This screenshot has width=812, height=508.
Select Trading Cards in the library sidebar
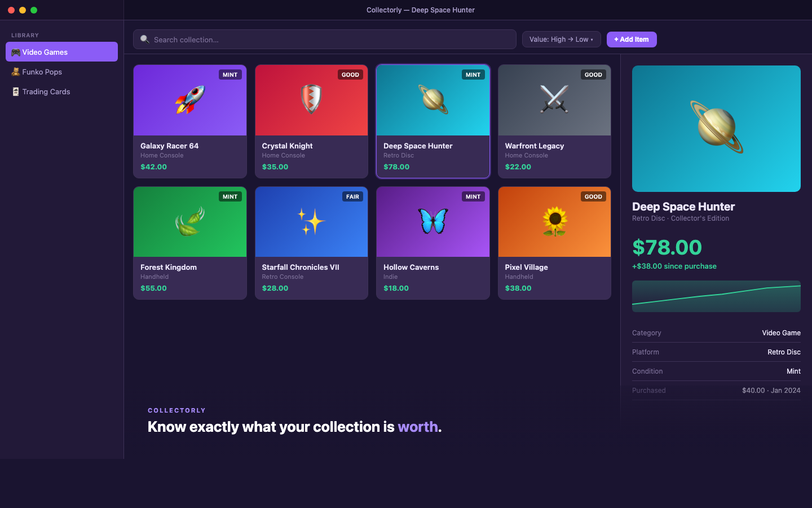click(46, 91)
